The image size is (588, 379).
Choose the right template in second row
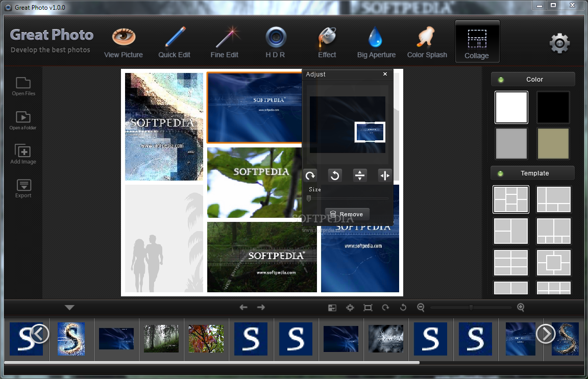tap(553, 231)
